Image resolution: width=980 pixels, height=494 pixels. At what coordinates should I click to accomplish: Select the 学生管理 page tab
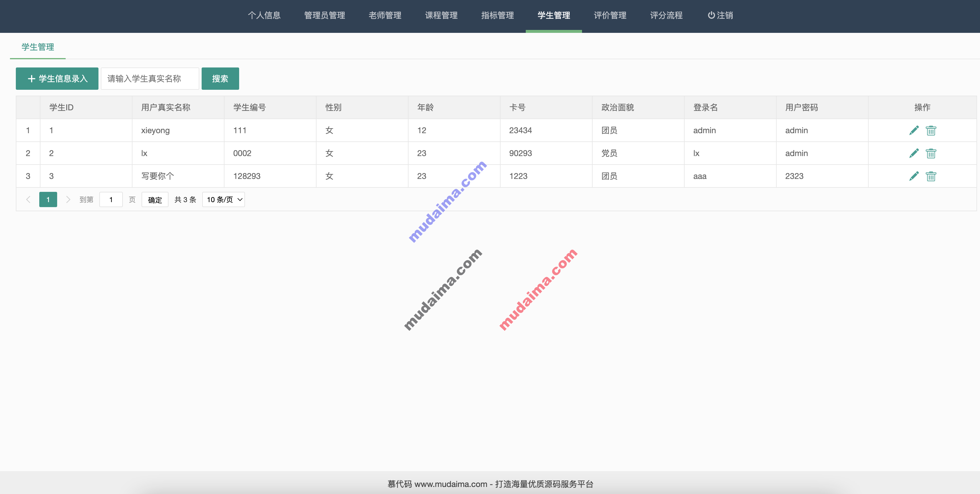[x=38, y=47]
